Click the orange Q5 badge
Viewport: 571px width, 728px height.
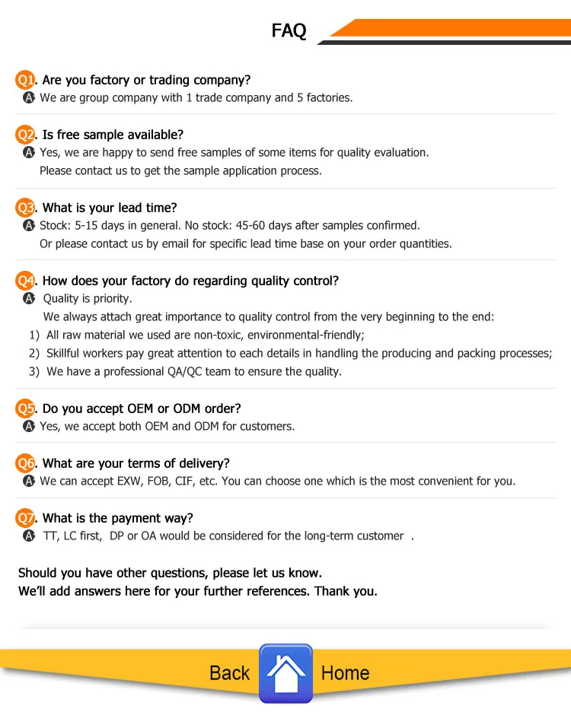[x=26, y=409]
